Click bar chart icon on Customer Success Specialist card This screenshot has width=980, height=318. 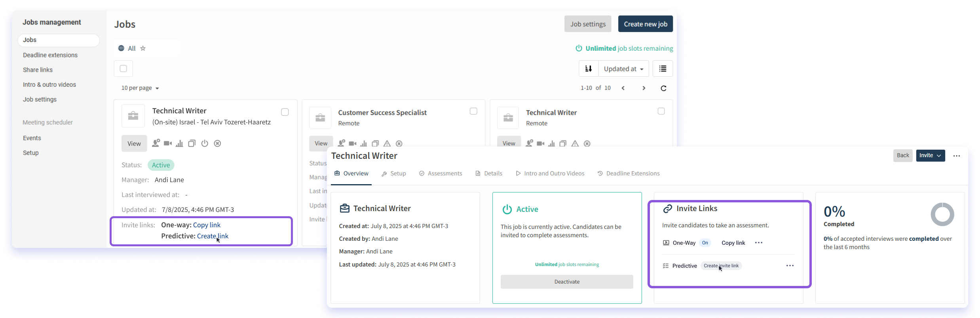point(364,143)
